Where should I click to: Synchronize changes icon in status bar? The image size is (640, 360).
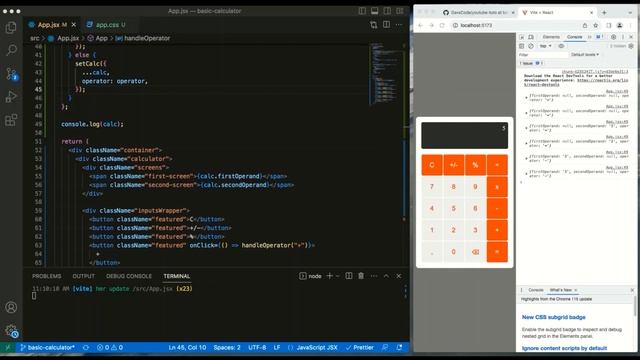tap(86, 348)
